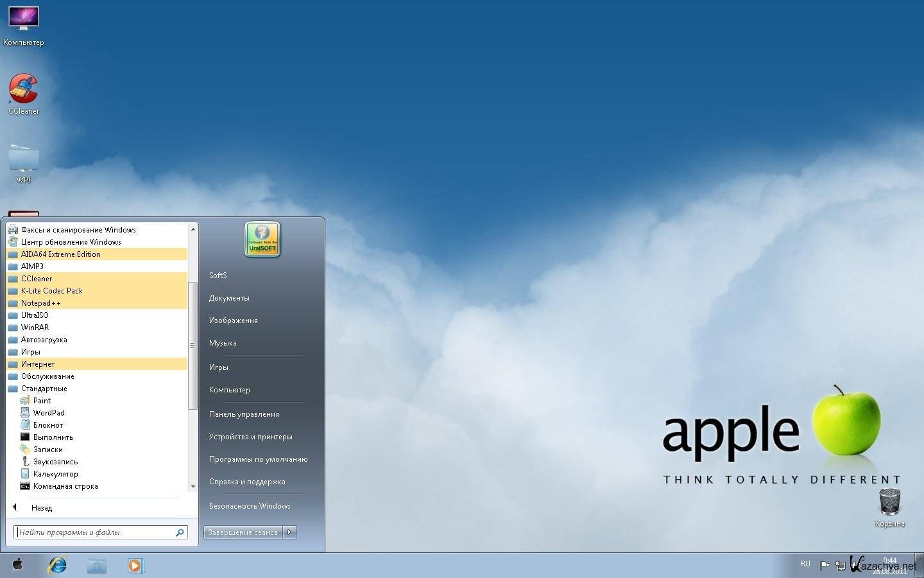Open Программы по умолчанию
Image resolution: width=924 pixels, height=578 pixels.
coord(258,459)
